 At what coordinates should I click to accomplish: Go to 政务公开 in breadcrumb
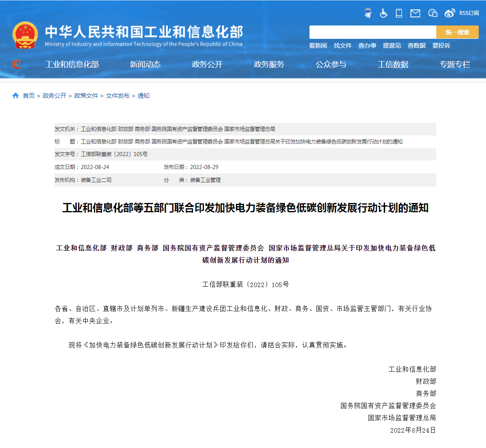[x=54, y=96]
